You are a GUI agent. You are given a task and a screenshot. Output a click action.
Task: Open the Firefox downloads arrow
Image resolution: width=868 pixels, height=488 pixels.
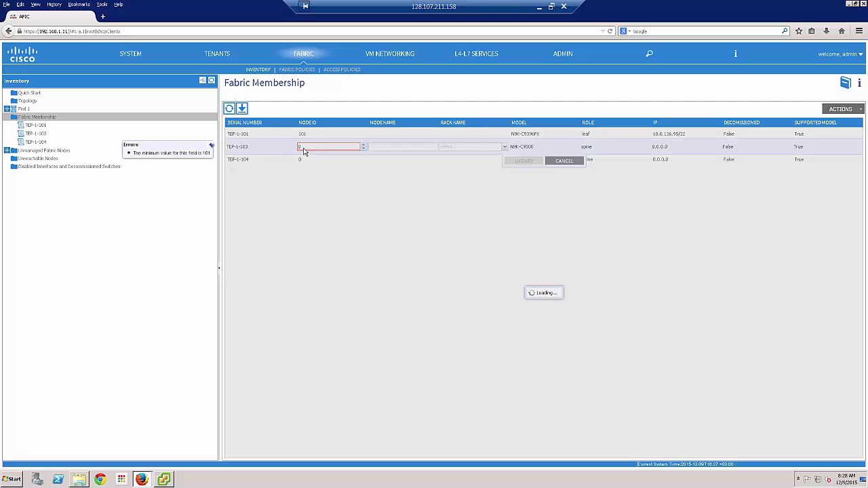[826, 31]
